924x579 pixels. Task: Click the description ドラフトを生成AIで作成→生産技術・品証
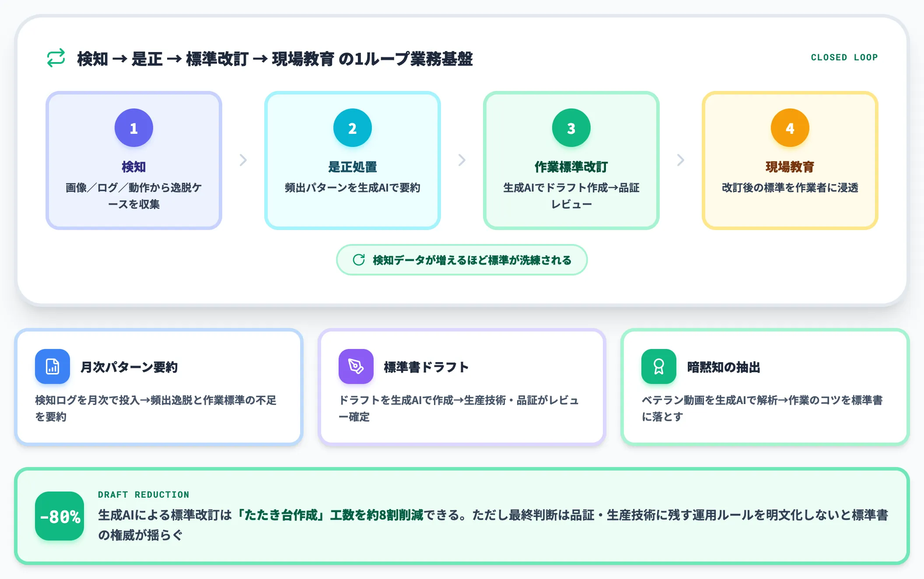(459, 408)
